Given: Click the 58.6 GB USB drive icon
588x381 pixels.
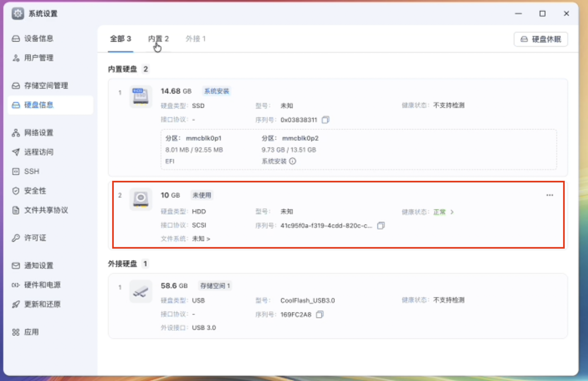Looking at the screenshot, I should pyautogui.click(x=141, y=292).
